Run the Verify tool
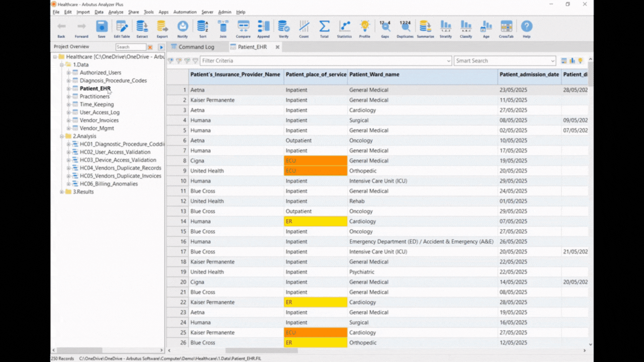 284,29
